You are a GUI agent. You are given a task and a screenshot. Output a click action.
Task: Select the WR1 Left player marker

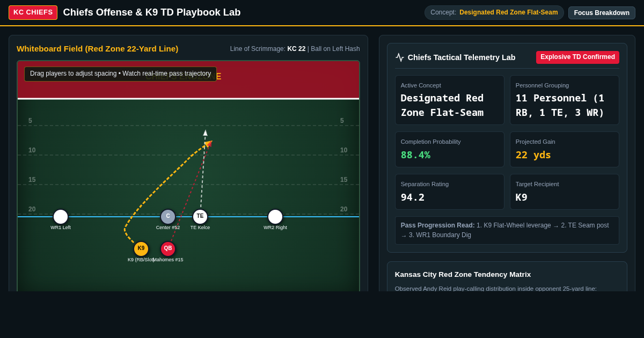61,217
